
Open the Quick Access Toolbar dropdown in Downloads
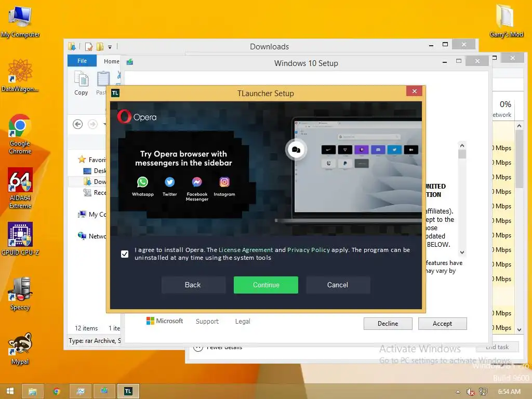pos(110,47)
